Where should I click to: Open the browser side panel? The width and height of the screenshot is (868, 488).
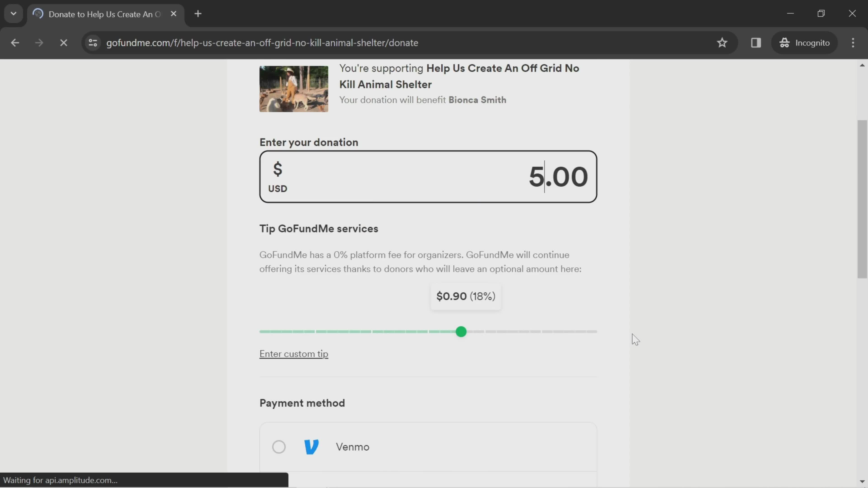(x=756, y=43)
